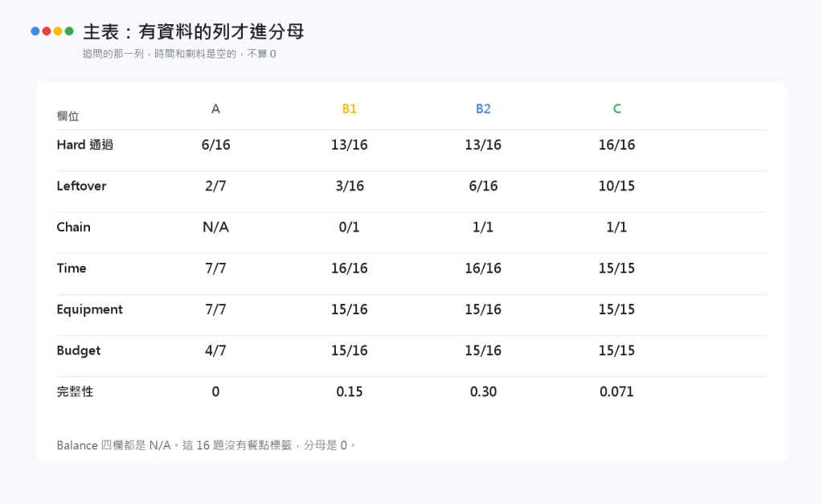
Task: Click Chain value 1/1 under B2
Action: (483, 227)
